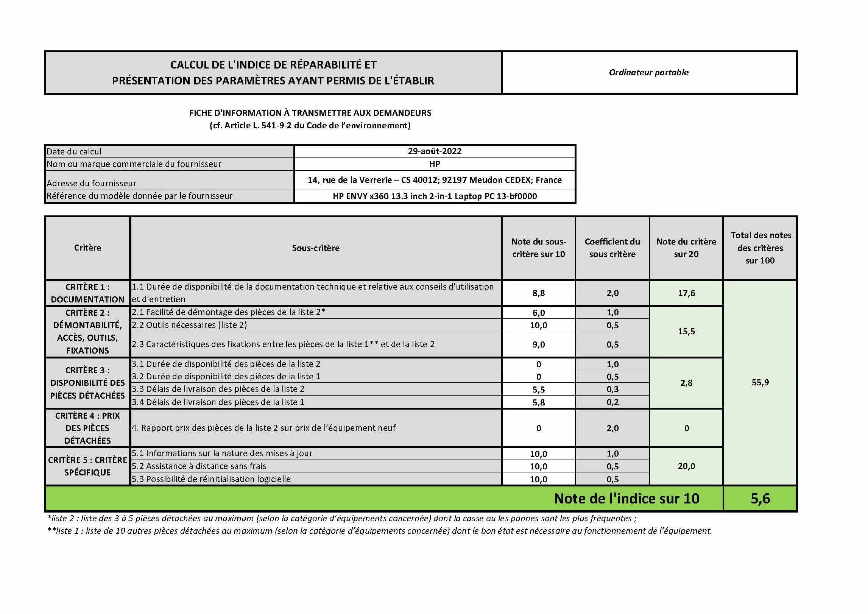This screenshot has height=614, width=868.
Task: Click the date value '29-août-2022'
Action: pyautogui.click(x=435, y=151)
